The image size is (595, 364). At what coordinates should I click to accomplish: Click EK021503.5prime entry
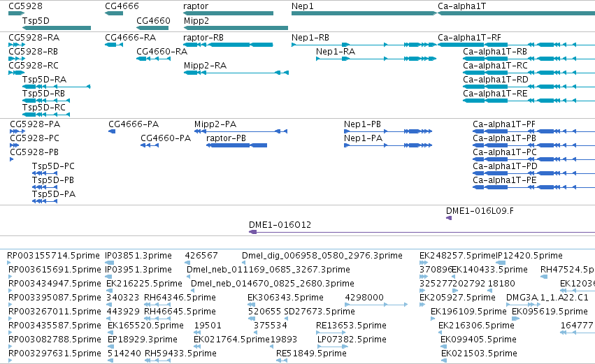[479, 354]
